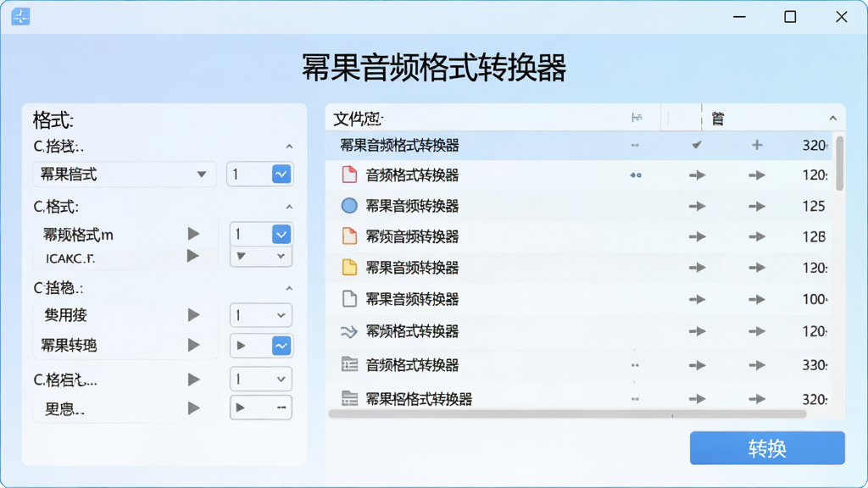868x488 pixels.
Task: Click play arrow next to 幂果转琬
Action: point(193,346)
